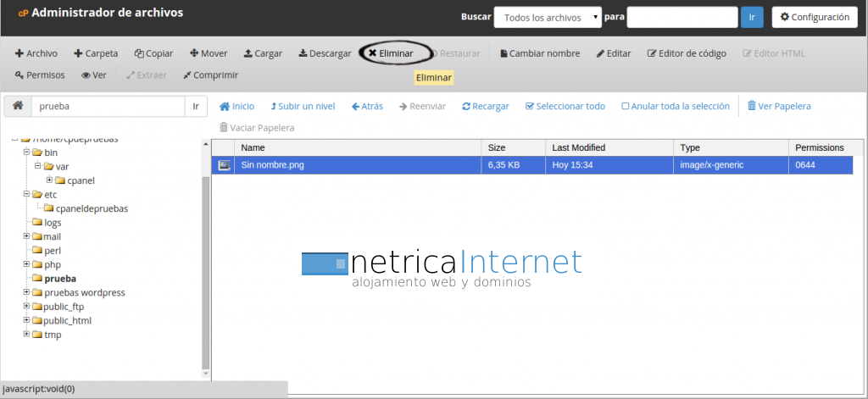Open the home directory icon button
The height and width of the screenshot is (399, 868).
point(17,106)
